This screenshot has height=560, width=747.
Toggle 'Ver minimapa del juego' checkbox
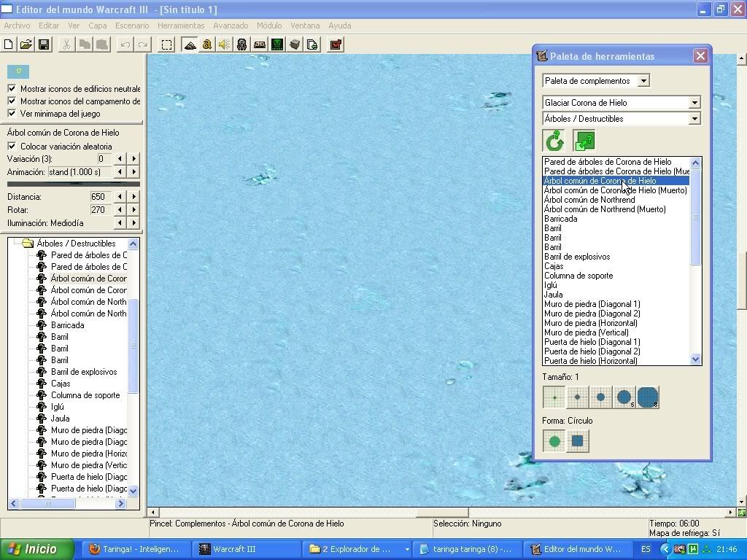(x=12, y=113)
